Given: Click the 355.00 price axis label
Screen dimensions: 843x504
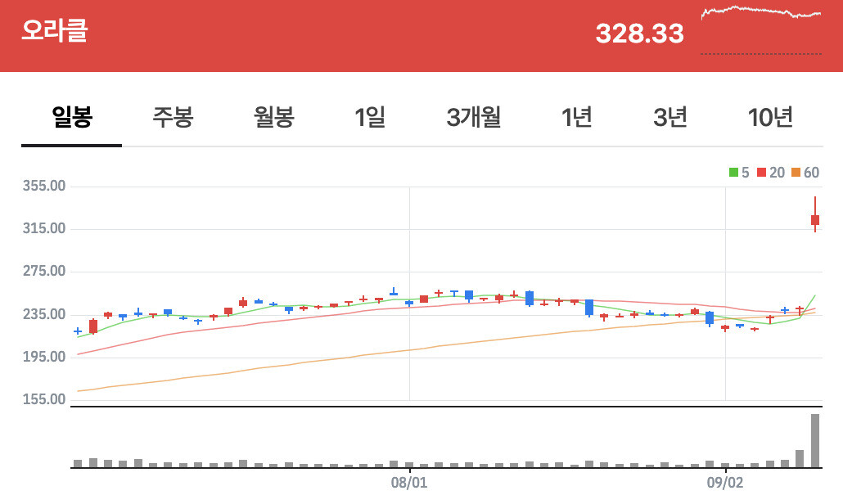Looking at the screenshot, I should pyautogui.click(x=44, y=186).
